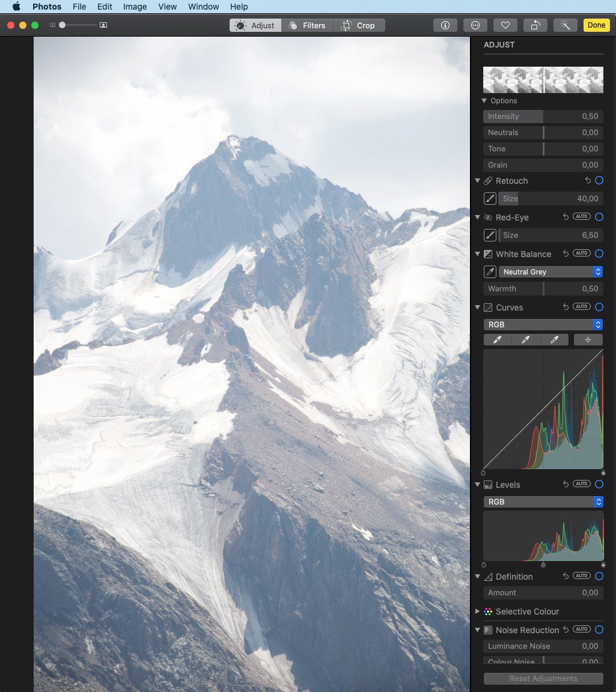616x692 pixels.
Task: Click the zoom slider in the toolbar
Action: tap(78, 25)
